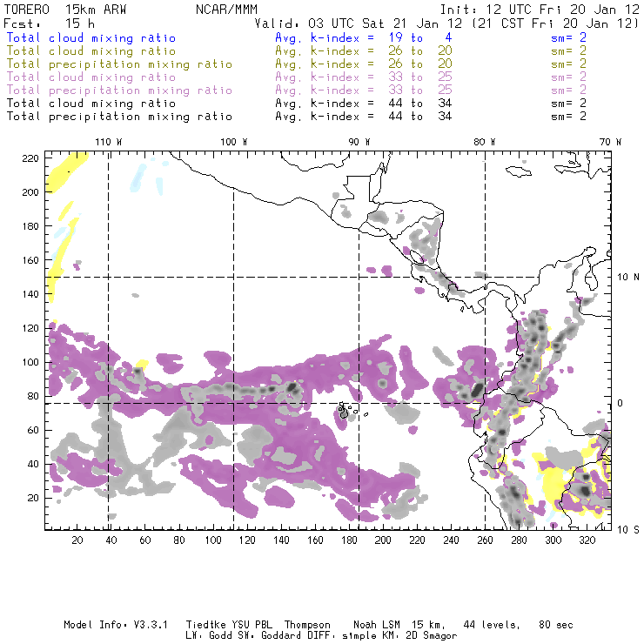Click the 'Thompson' microphysics text
The width and height of the screenshot is (644, 644).
click(x=307, y=626)
